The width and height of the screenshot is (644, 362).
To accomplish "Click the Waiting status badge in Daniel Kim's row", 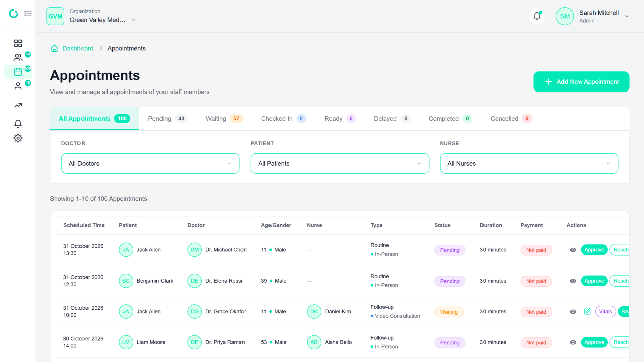I will pos(449,312).
